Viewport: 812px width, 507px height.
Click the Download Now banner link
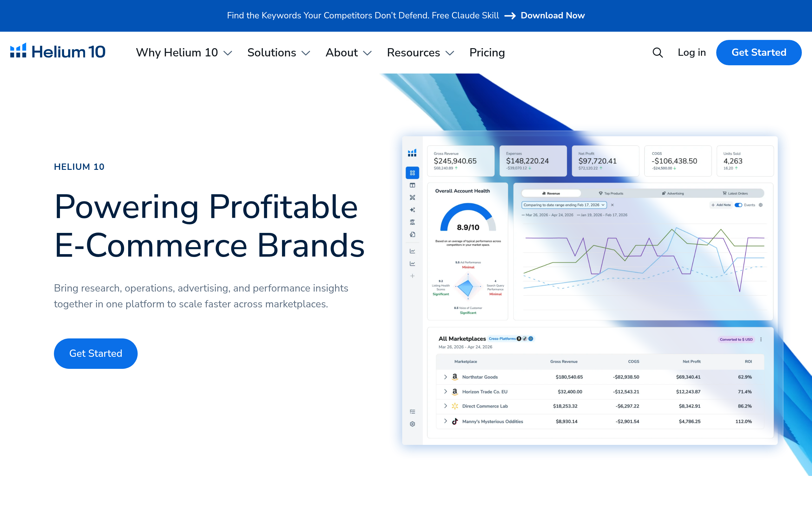click(552, 16)
